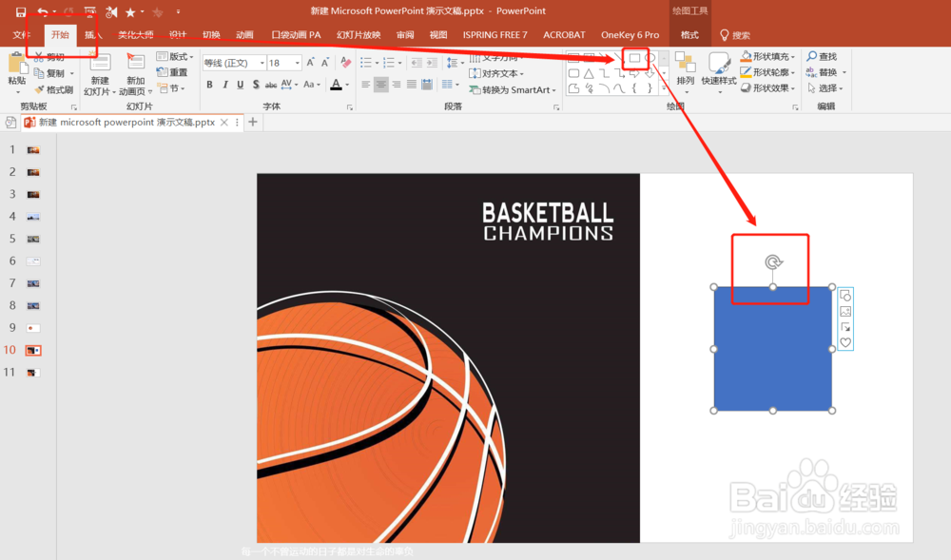
Task: Switch to Animations (动画) tab
Action: [x=244, y=34]
